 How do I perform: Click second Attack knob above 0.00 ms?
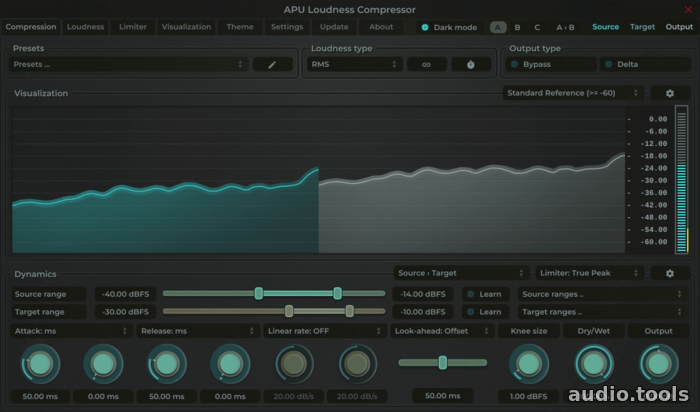pos(103,364)
